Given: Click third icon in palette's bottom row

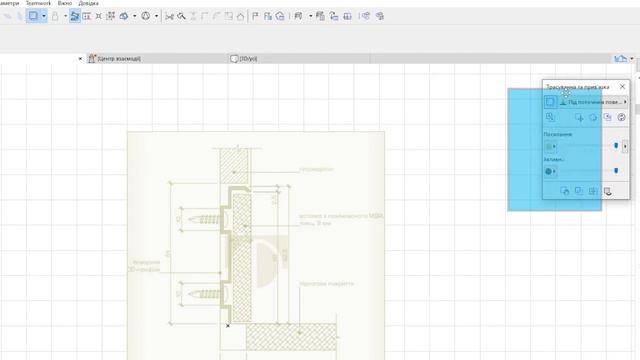Looking at the screenshot, I should 593,191.
